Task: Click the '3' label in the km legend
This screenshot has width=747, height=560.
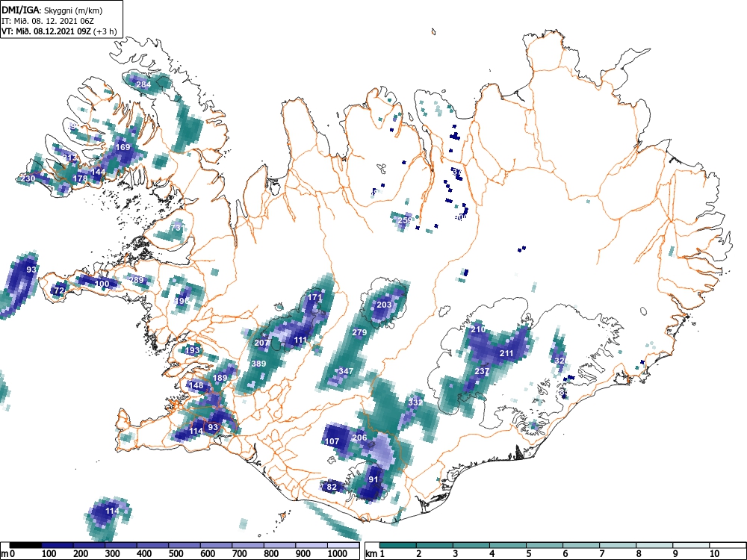Action: pyautogui.click(x=456, y=554)
